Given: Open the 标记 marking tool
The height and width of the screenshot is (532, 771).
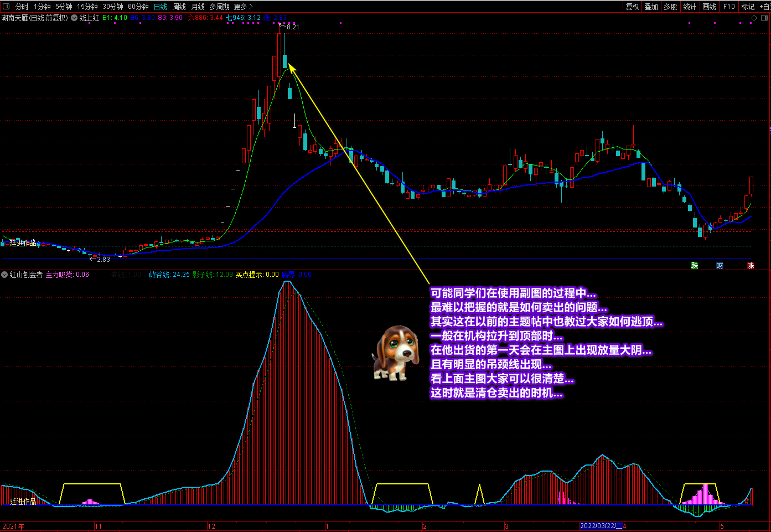Looking at the screenshot, I should tap(748, 7).
